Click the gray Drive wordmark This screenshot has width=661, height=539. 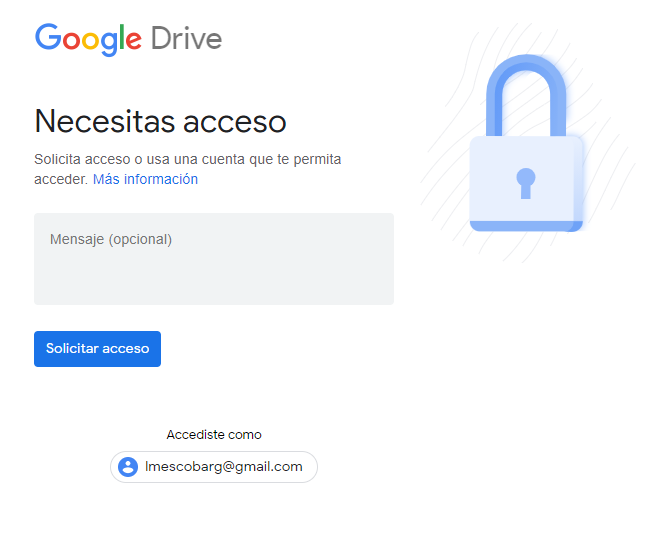point(186,38)
